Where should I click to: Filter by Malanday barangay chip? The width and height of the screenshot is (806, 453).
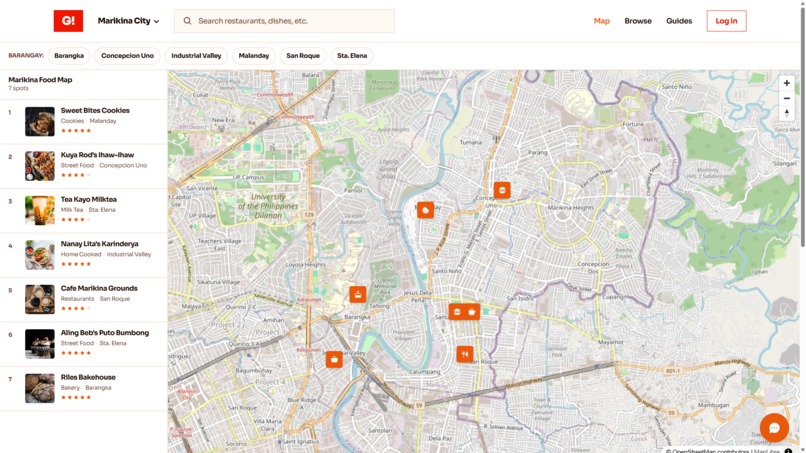[x=254, y=56]
